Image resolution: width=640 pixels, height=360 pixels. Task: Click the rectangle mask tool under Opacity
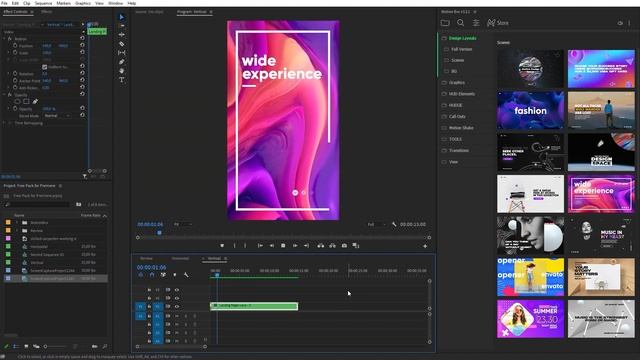[26, 101]
